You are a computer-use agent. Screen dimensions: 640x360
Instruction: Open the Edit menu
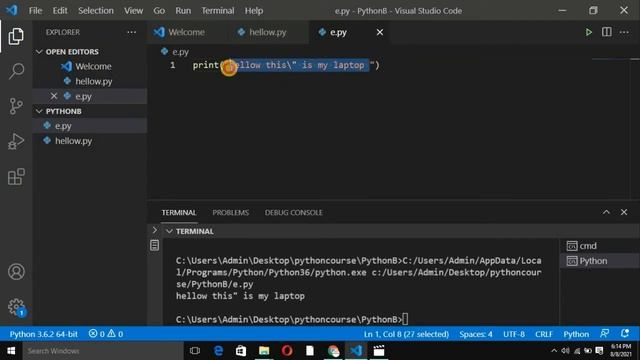point(60,11)
